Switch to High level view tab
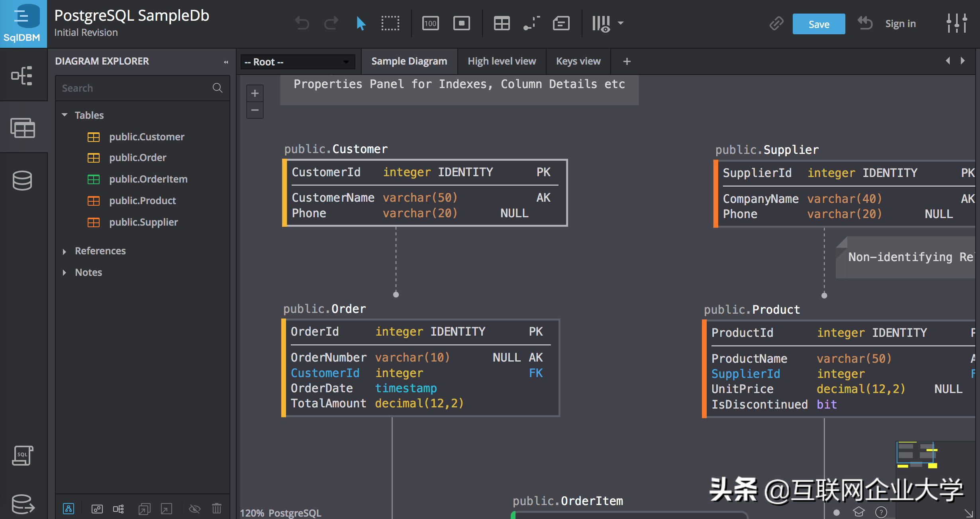This screenshot has width=980, height=519. [502, 61]
